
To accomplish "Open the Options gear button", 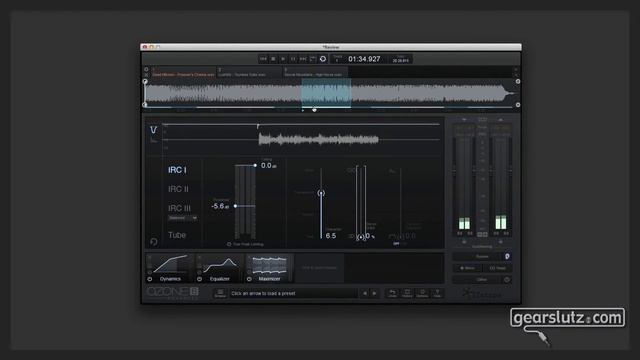I will 422,293.
